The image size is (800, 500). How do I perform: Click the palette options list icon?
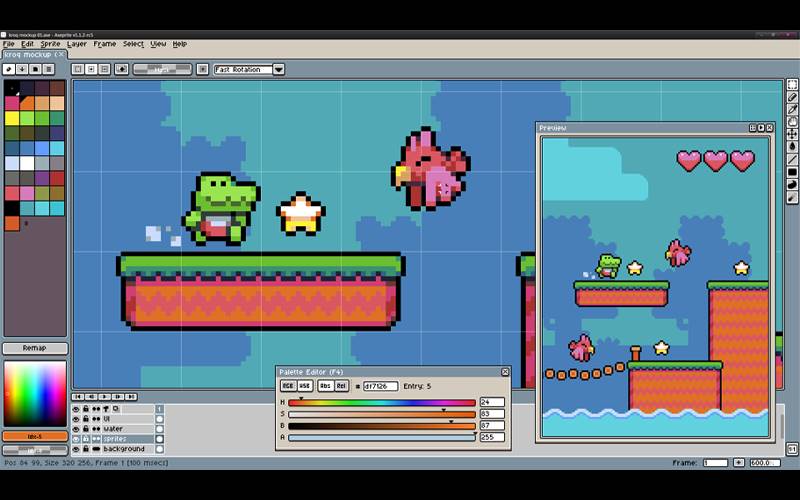tap(48, 69)
